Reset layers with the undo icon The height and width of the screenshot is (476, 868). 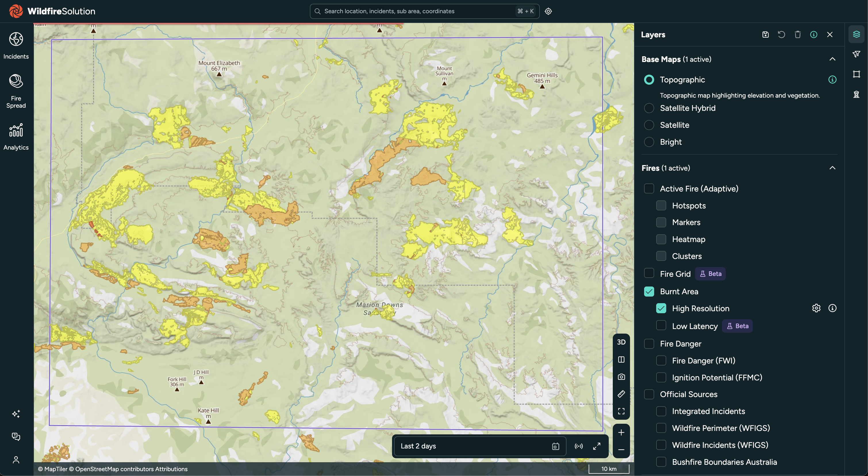coord(781,34)
